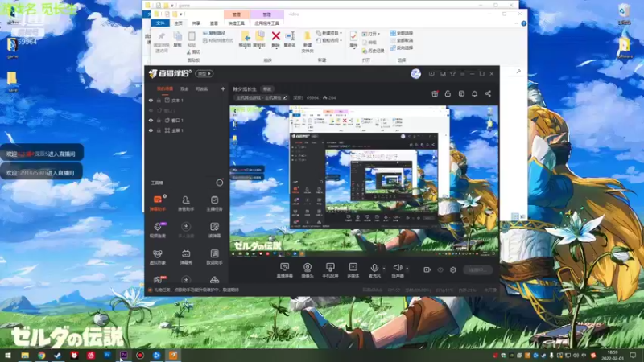
Task: Open the 房管助手 moderator assistant tool
Action: click(x=186, y=203)
